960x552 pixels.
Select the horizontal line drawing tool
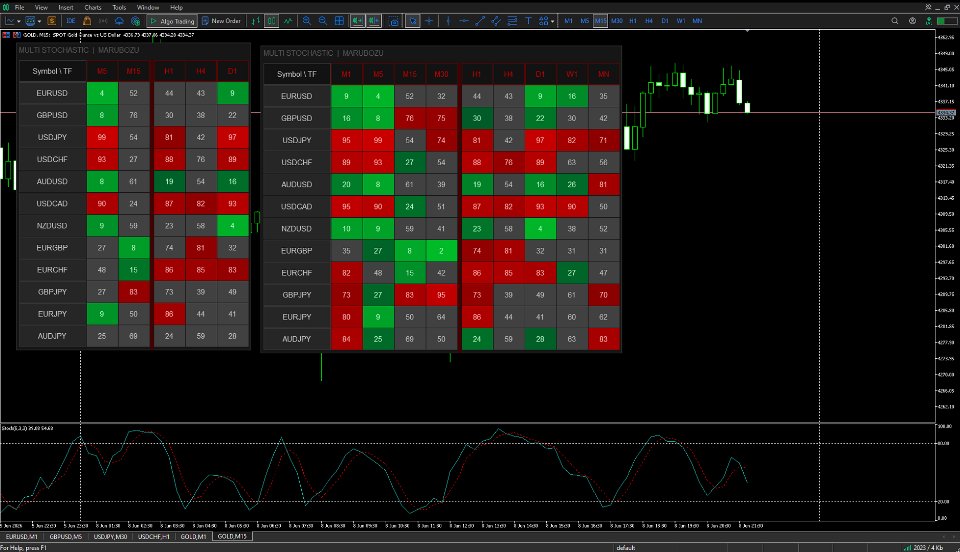click(464, 21)
